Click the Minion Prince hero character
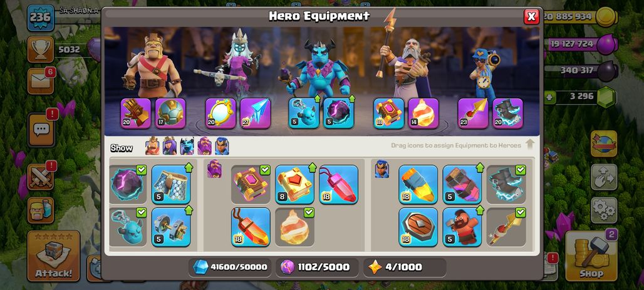The height and width of the screenshot is (290, 644). (317, 68)
